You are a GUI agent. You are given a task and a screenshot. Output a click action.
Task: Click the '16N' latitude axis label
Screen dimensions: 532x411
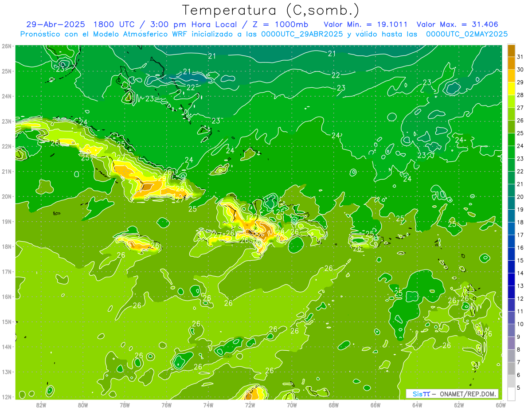(7, 297)
